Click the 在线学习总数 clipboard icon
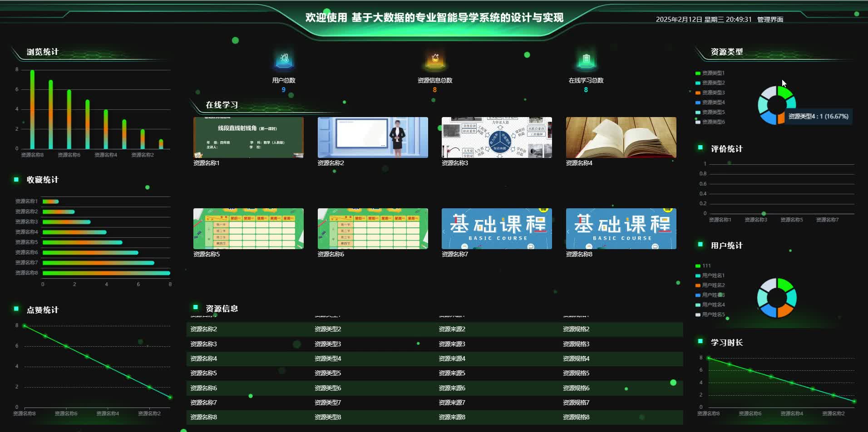 pos(586,60)
